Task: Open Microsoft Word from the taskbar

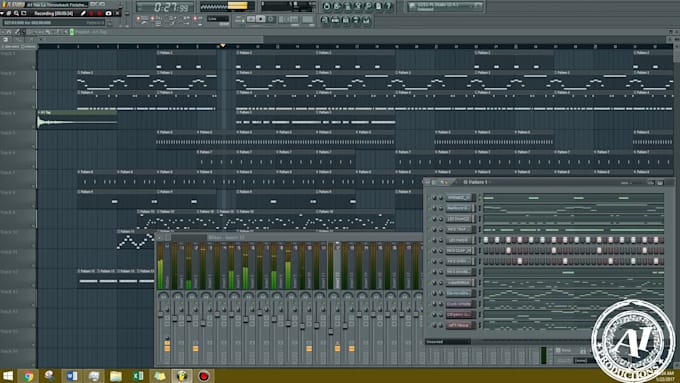Action: pos(72,376)
